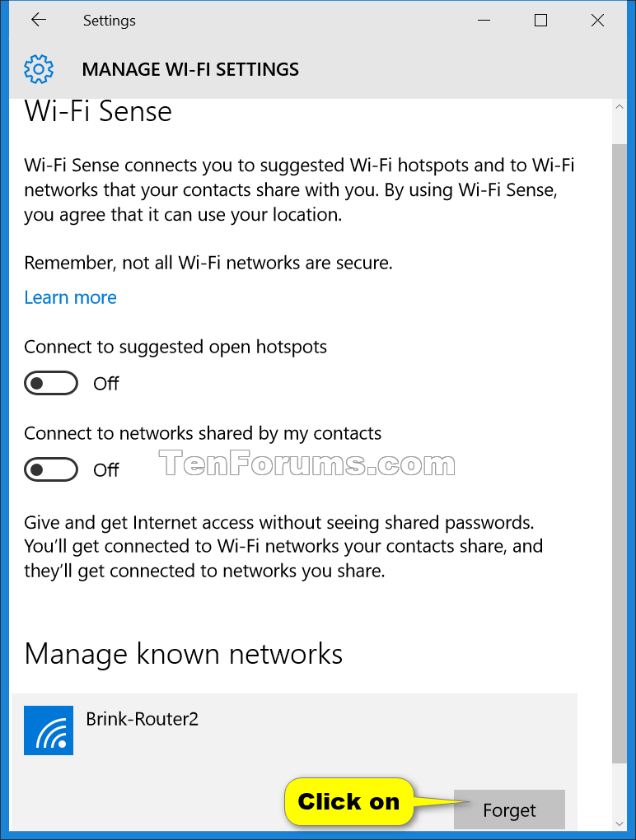Select the Brink-Router2 known network entry
The height and width of the screenshot is (840, 636).
point(247,719)
